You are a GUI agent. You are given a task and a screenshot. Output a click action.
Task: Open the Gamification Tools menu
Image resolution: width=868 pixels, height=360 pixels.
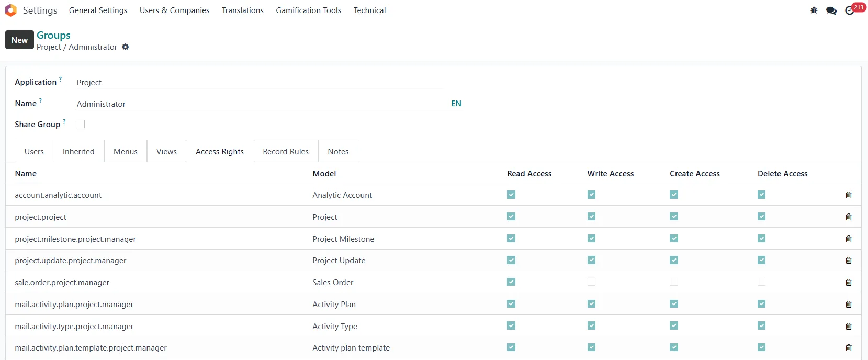coord(308,10)
